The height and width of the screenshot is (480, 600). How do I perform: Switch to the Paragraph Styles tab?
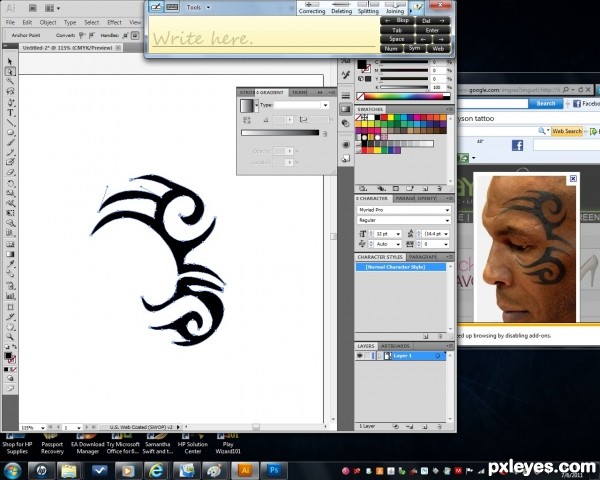coord(422,257)
